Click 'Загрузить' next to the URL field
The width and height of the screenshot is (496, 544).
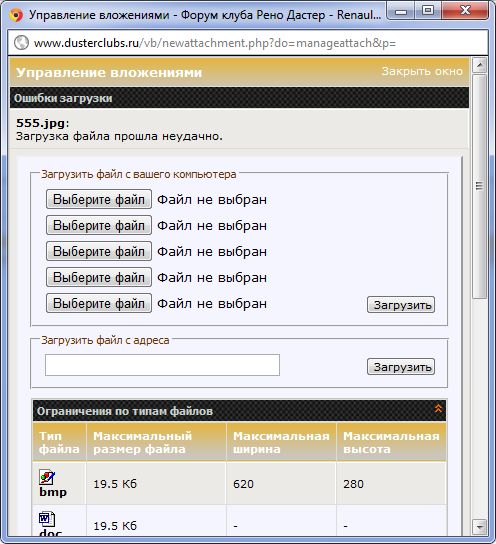tap(401, 367)
